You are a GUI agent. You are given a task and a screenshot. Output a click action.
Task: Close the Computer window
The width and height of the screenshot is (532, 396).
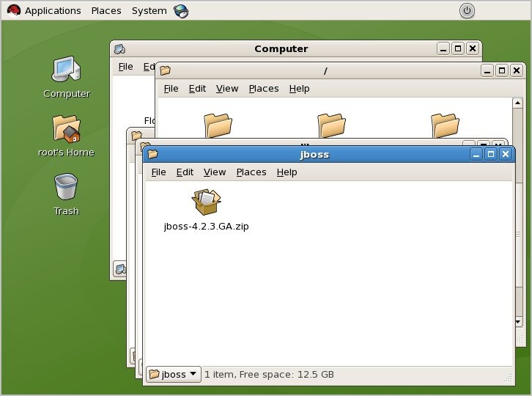(x=473, y=49)
